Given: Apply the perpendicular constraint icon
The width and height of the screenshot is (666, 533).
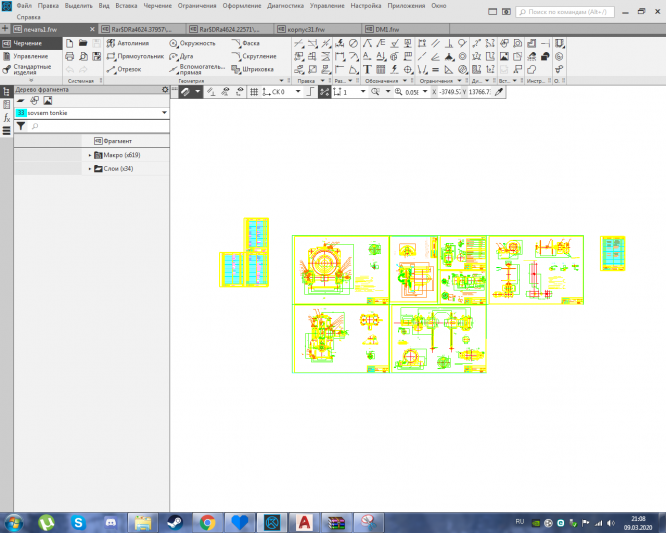Looking at the screenshot, I should (449, 43).
